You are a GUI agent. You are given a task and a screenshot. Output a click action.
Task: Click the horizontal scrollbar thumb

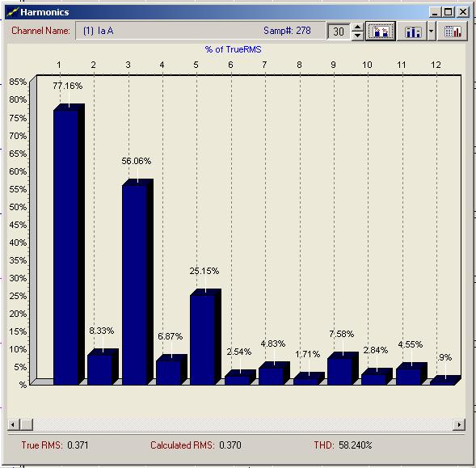[x=27, y=424]
